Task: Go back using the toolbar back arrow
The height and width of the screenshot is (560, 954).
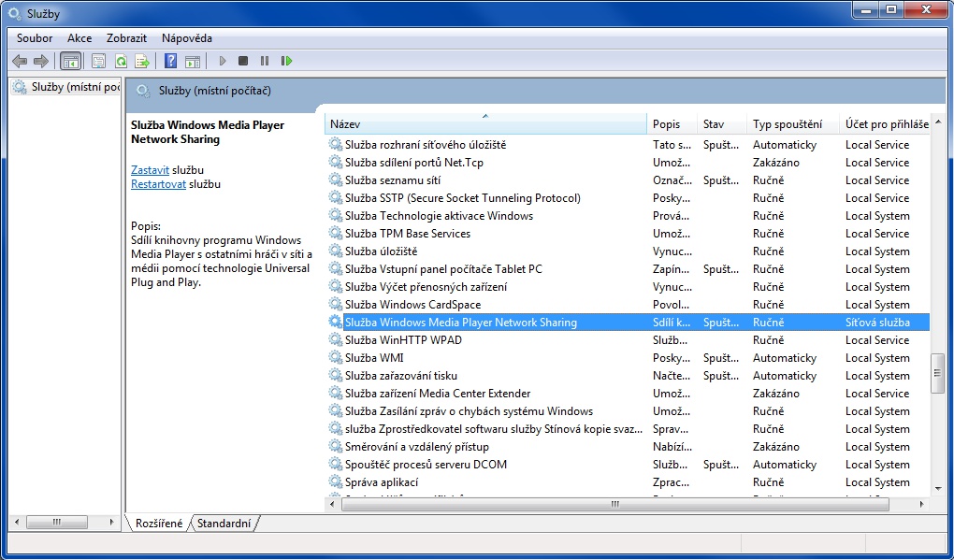Action: click(20, 61)
